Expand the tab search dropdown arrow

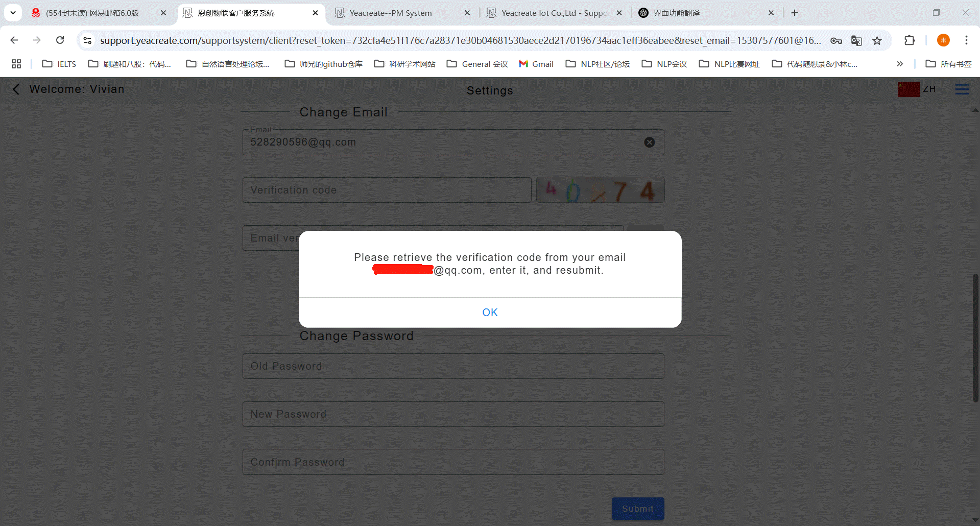coord(13,13)
